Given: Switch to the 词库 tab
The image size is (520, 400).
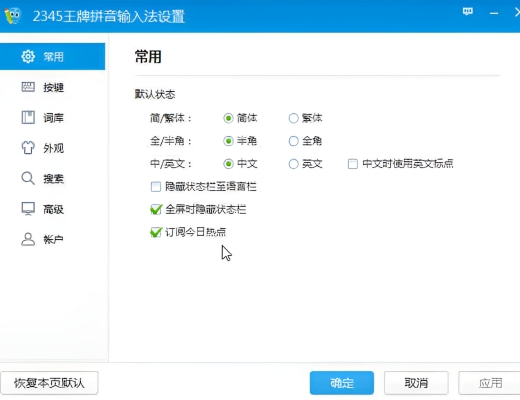Looking at the screenshot, I should coord(52,118).
